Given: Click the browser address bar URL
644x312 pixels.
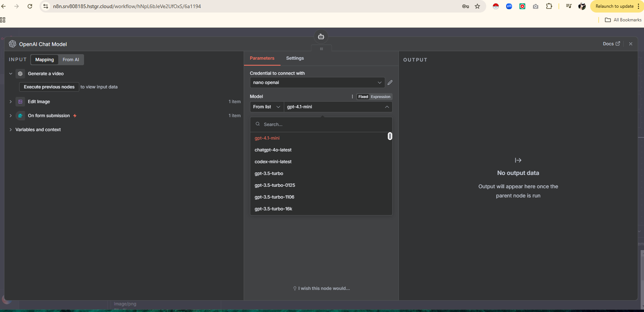Looking at the screenshot, I should (127, 6).
